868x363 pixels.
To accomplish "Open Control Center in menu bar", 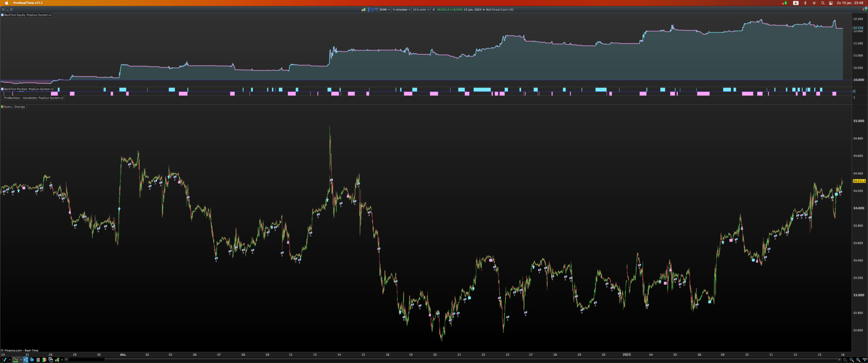I will click(x=831, y=3).
